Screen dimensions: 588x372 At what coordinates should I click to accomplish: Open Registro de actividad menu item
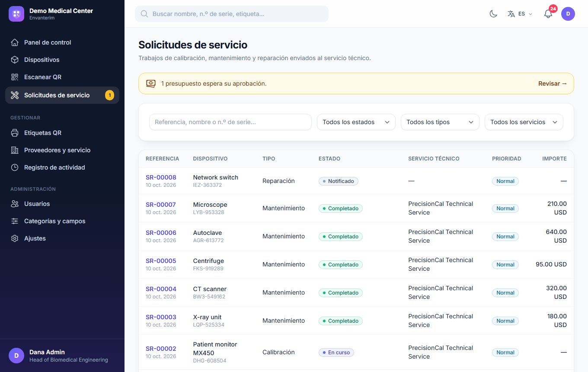[x=62, y=167]
